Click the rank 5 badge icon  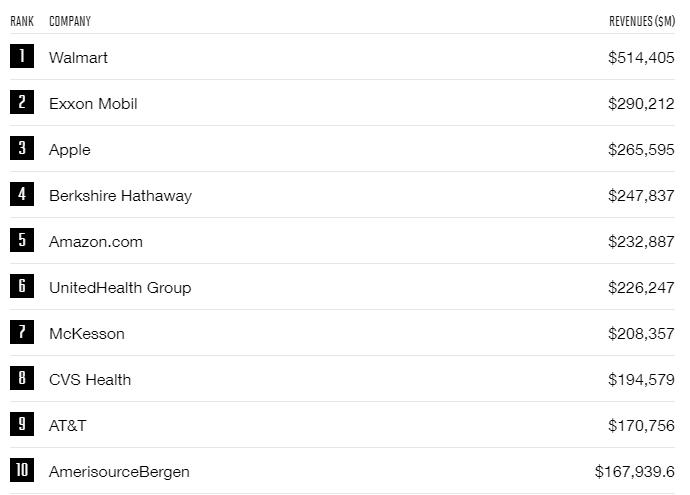pos(22,241)
